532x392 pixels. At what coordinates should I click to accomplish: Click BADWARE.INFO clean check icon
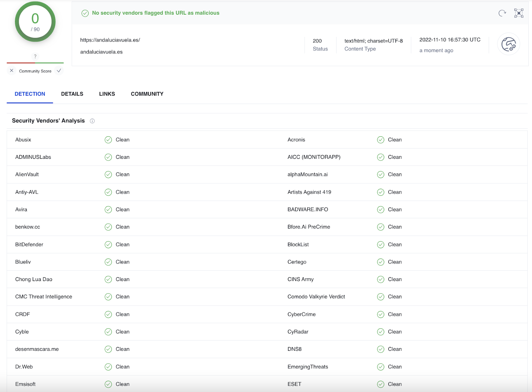coord(381,210)
